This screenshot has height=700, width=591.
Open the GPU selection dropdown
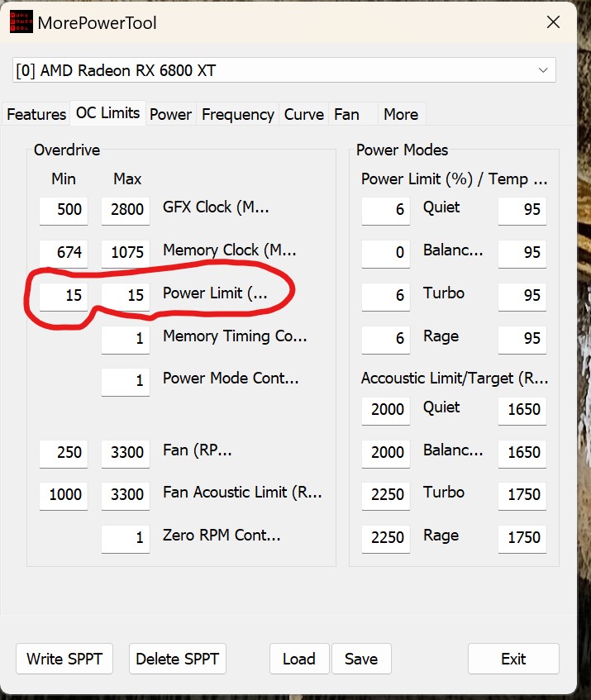[x=284, y=70]
